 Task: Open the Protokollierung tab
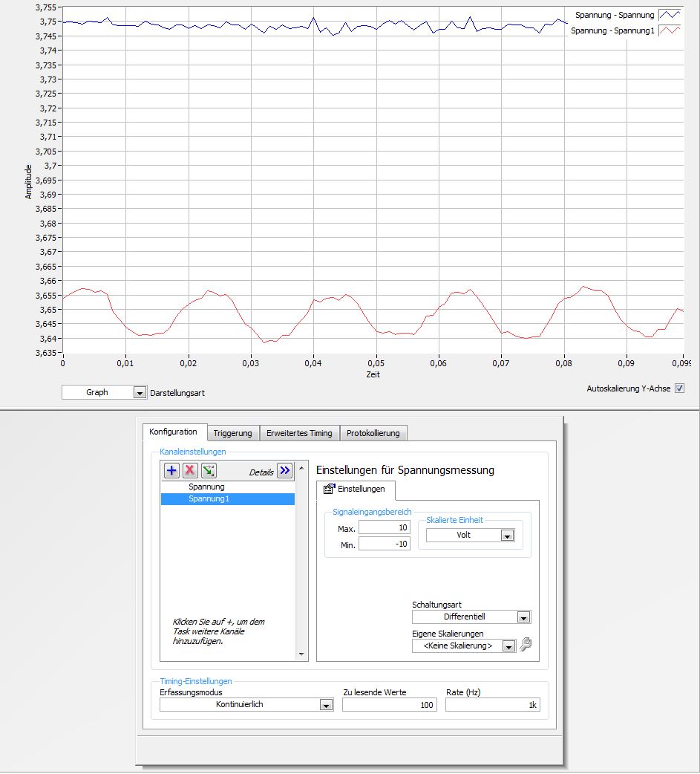coord(373,433)
